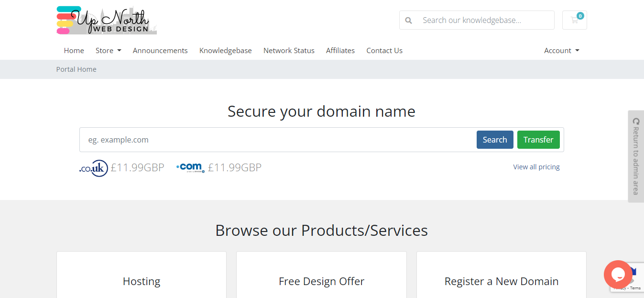Open the View all pricing link
The height and width of the screenshot is (298, 644).
(536, 167)
